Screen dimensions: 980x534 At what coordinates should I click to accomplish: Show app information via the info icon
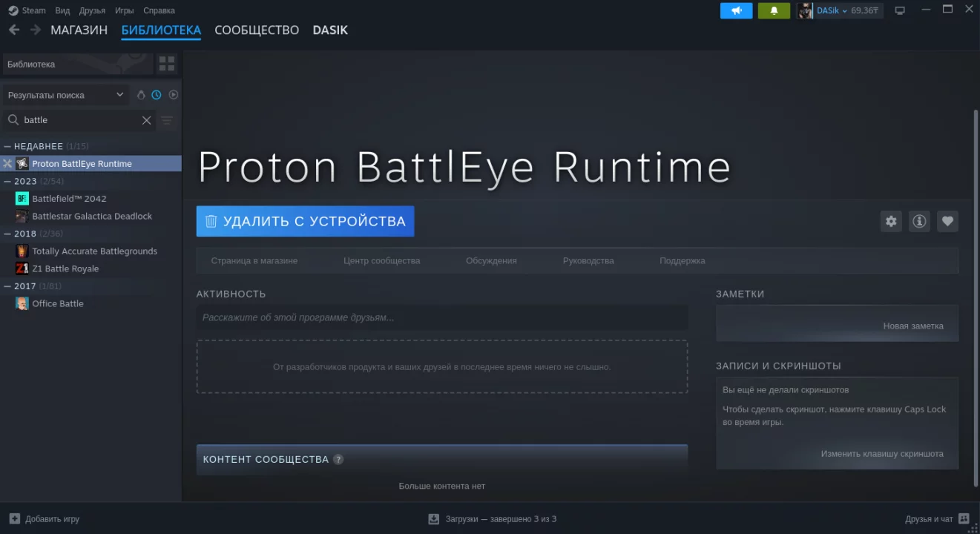(x=919, y=221)
